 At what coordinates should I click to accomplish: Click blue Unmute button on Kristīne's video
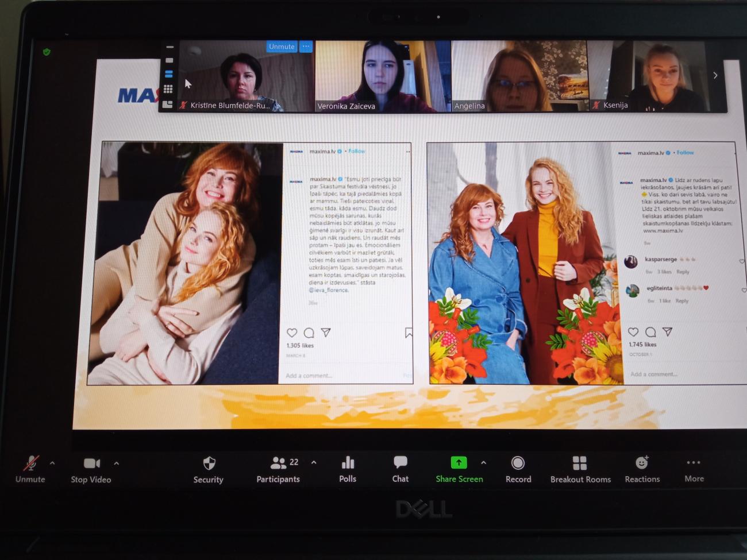(x=282, y=47)
